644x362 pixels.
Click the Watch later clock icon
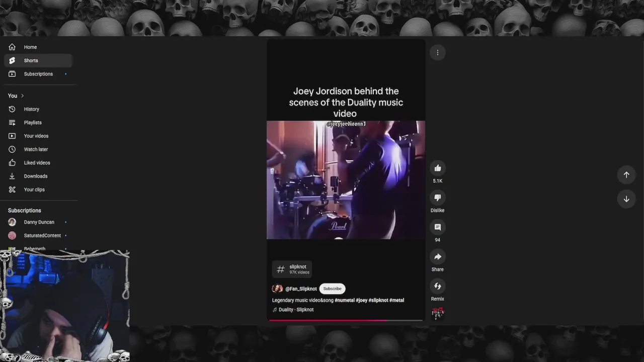click(12, 149)
